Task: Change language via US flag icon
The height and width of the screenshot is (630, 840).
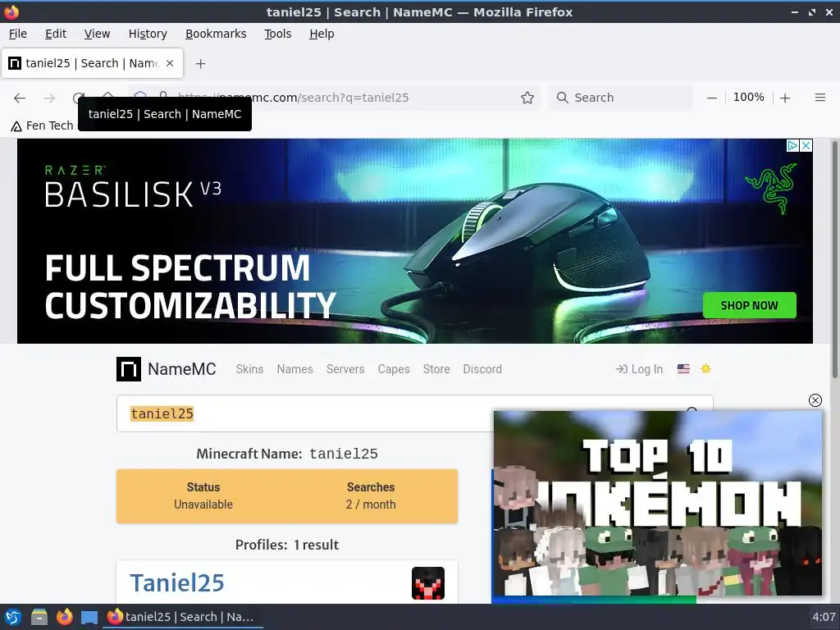Action: click(683, 368)
